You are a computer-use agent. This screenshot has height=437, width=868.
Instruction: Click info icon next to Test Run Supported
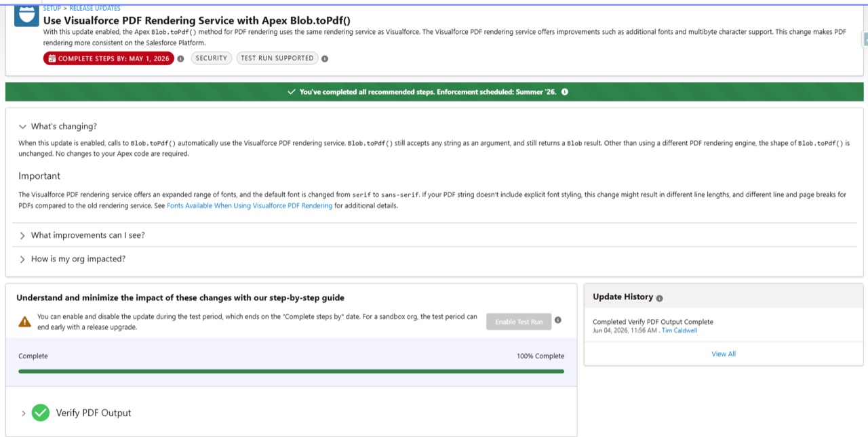325,58
